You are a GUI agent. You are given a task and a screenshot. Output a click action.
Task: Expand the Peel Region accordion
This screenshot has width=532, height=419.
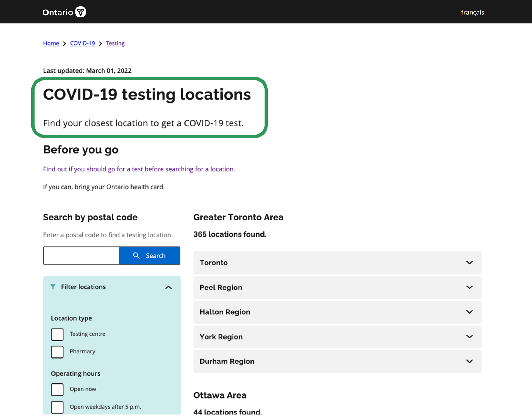(337, 287)
